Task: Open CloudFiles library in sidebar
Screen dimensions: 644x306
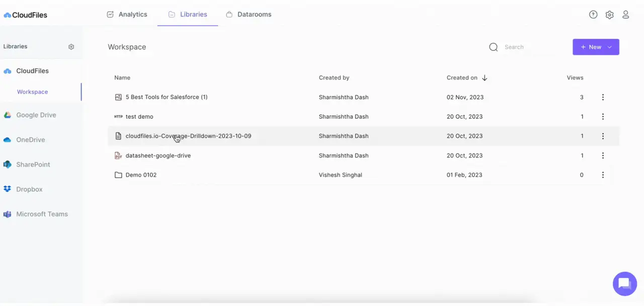Action: point(32,71)
